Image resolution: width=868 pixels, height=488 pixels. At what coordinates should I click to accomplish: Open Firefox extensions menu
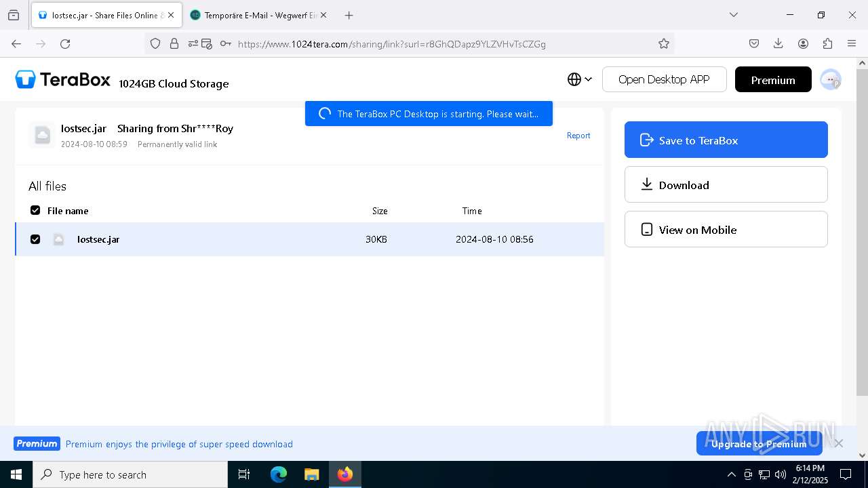pos(827,43)
